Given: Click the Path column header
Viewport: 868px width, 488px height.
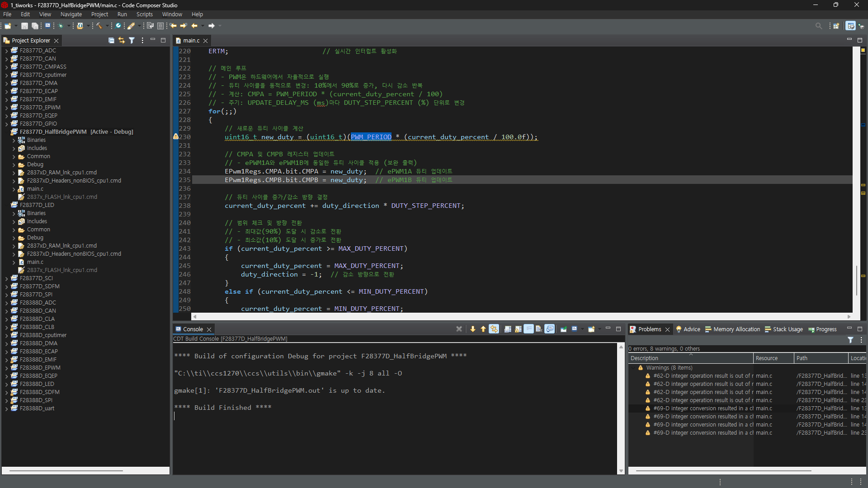Looking at the screenshot, I should tap(802, 358).
